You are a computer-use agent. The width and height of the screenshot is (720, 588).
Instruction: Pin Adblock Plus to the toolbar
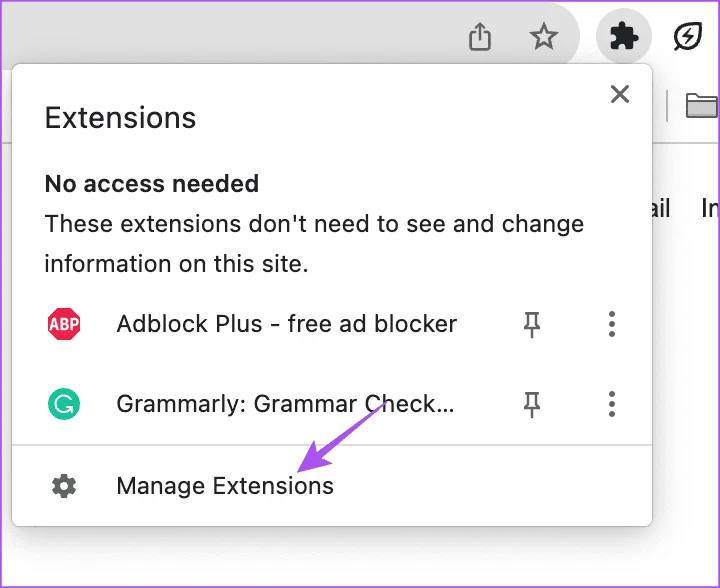coord(532,325)
